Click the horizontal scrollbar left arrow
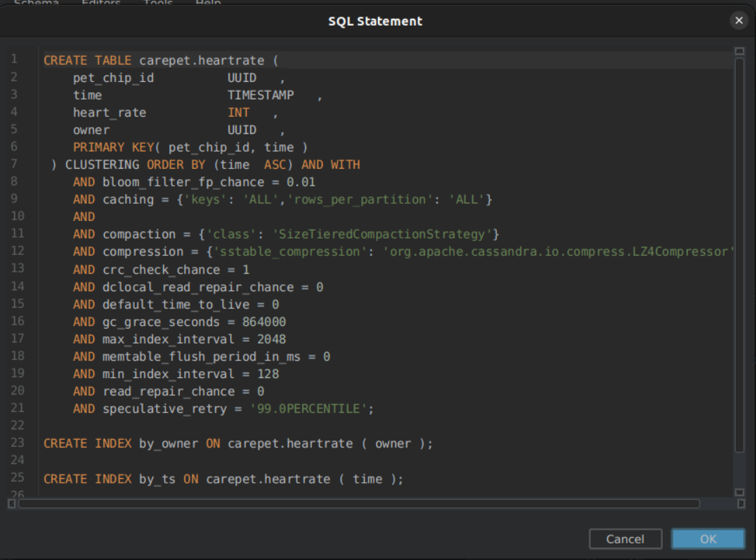The image size is (756, 560). pos(12,504)
